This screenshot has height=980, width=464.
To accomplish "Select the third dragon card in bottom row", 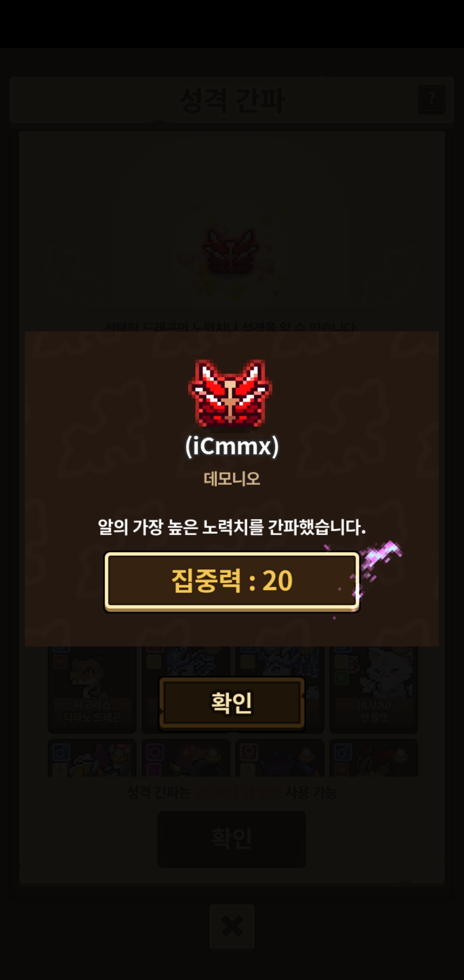I will [x=280, y=757].
